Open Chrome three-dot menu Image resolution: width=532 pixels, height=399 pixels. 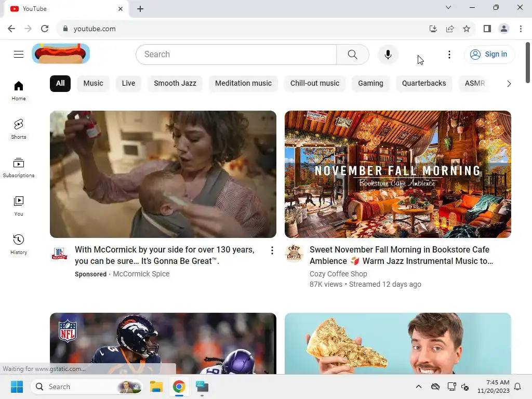(521, 29)
